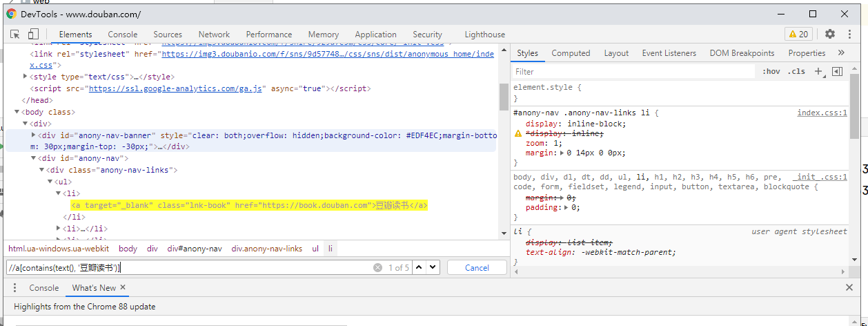Screen dimensions: 868x326
Task: Click the element.style rule block
Action: coord(680,93)
